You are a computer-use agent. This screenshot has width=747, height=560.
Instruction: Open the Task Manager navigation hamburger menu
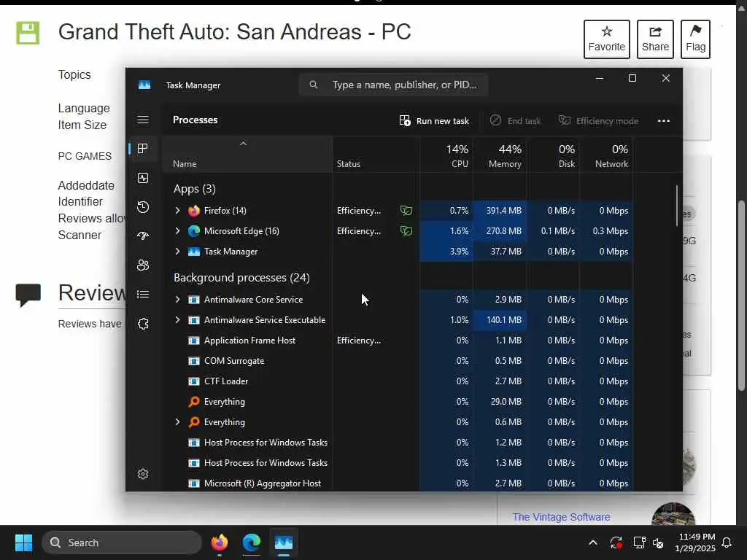pos(143,120)
